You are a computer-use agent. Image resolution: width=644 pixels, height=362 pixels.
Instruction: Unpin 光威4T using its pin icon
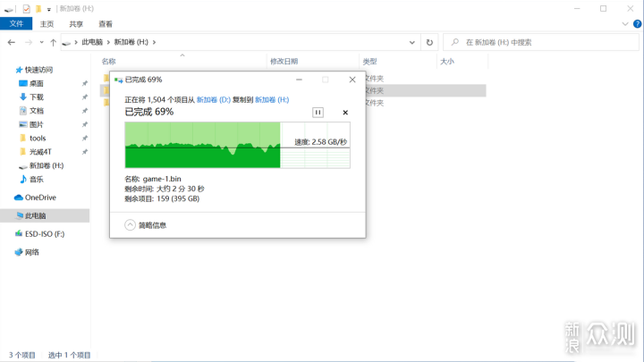coord(85,152)
